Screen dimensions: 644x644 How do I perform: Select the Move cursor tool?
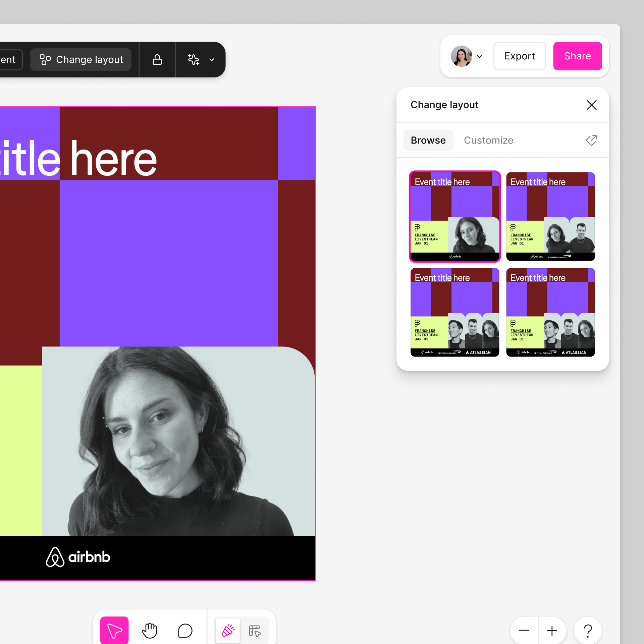click(114, 631)
